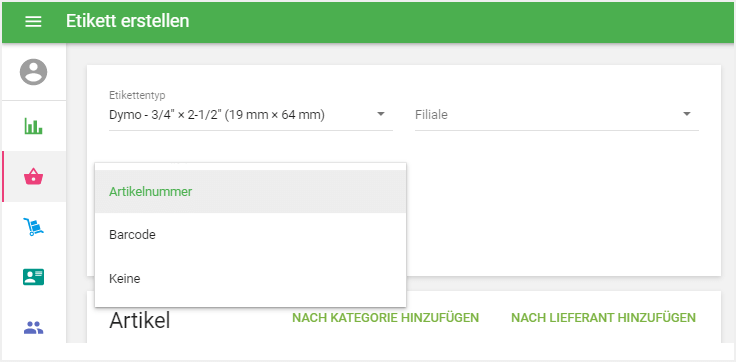Expand the Etikettentyp dropdown arrow
Image resolution: width=736 pixels, height=362 pixels.
(x=381, y=114)
